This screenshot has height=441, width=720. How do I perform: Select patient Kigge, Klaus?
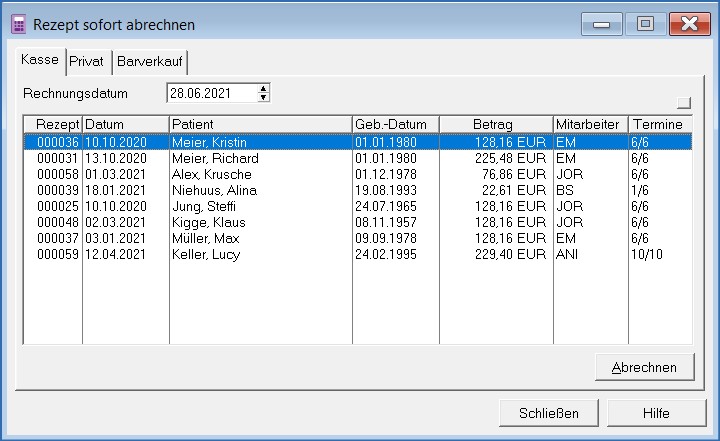pos(208,222)
